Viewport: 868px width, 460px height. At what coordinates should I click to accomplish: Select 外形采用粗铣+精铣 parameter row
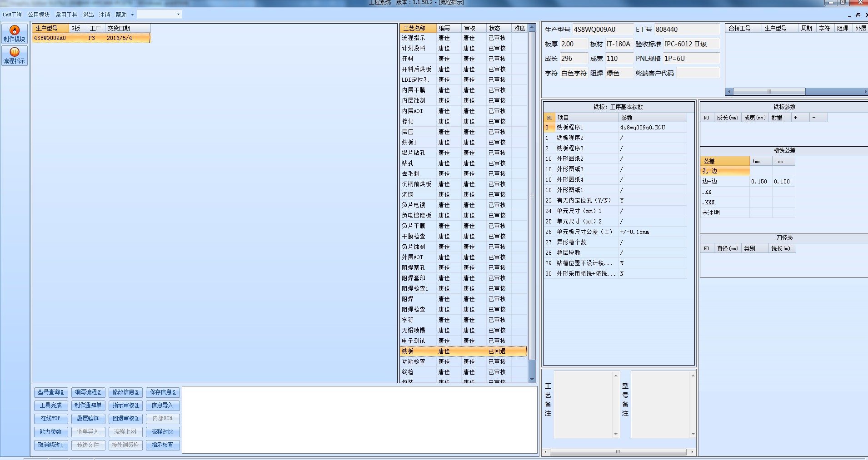click(x=615, y=274)
